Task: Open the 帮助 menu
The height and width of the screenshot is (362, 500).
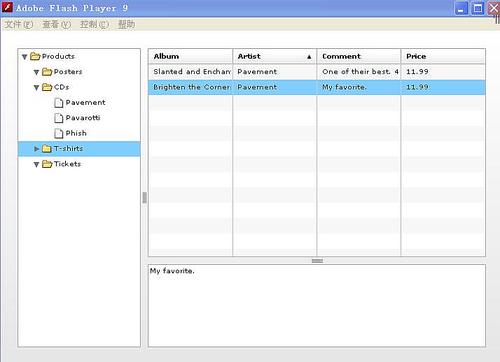Action: click(126, 24)
